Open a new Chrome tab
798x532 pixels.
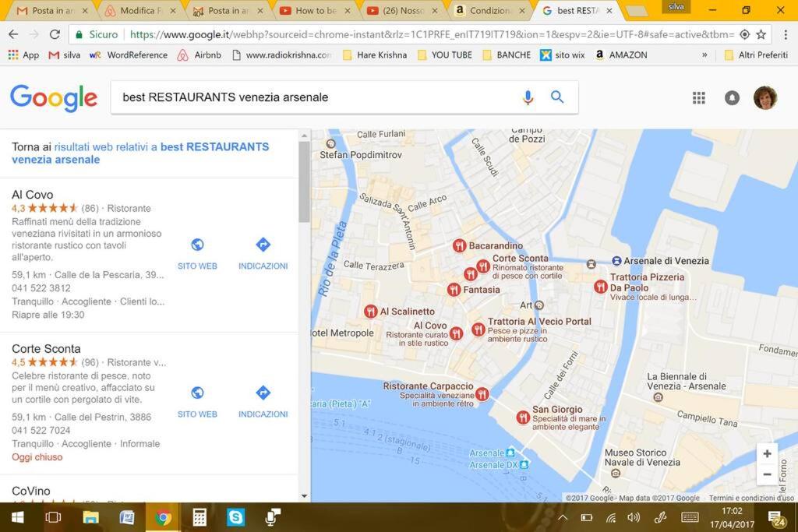tap(636, 11)
